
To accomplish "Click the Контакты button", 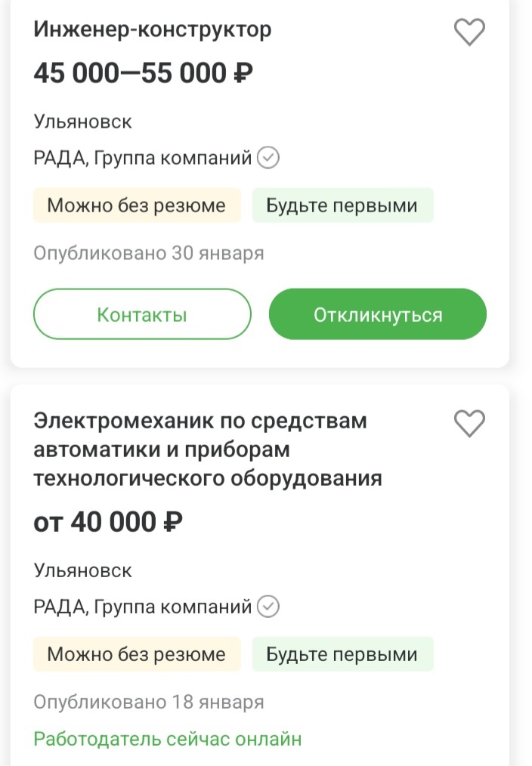I will [x=142, y=314].
